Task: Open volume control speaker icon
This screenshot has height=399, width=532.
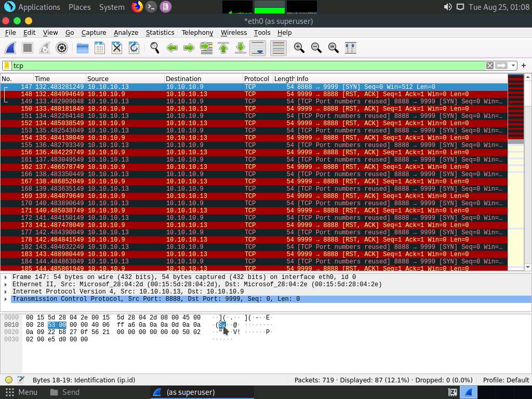Action: tap(447, 7)
